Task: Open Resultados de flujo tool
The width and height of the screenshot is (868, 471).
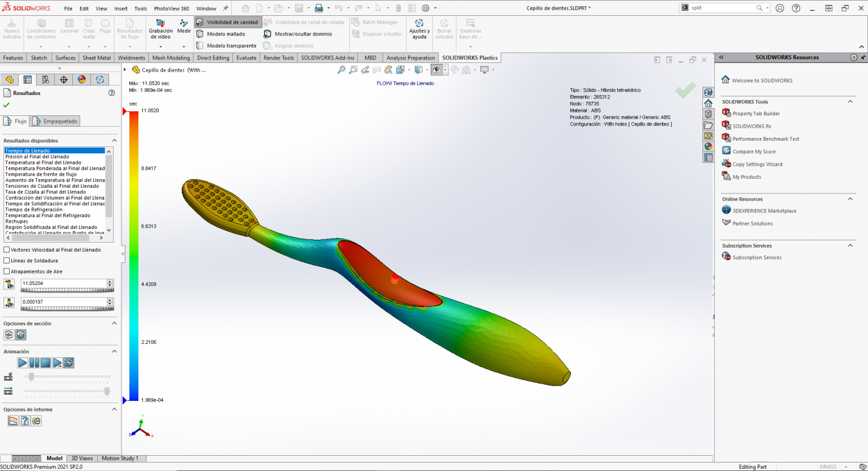Action: [131, 28]
